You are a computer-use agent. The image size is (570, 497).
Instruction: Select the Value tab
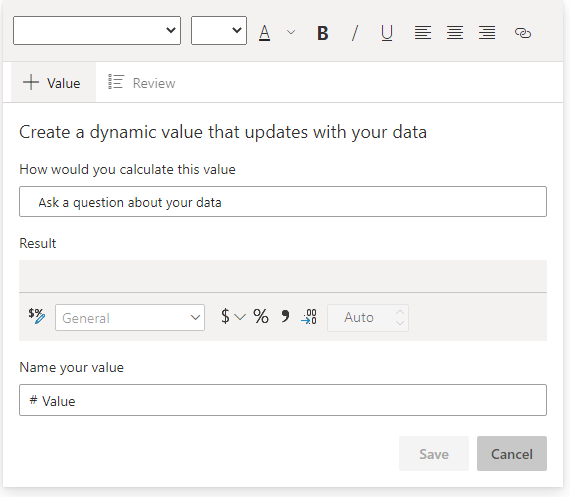coord(53,83)
